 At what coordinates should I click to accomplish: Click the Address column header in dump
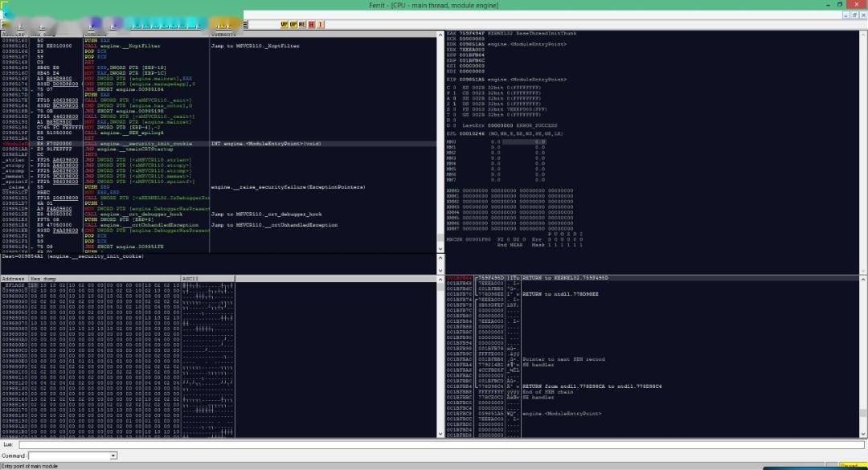pos(11,278)
